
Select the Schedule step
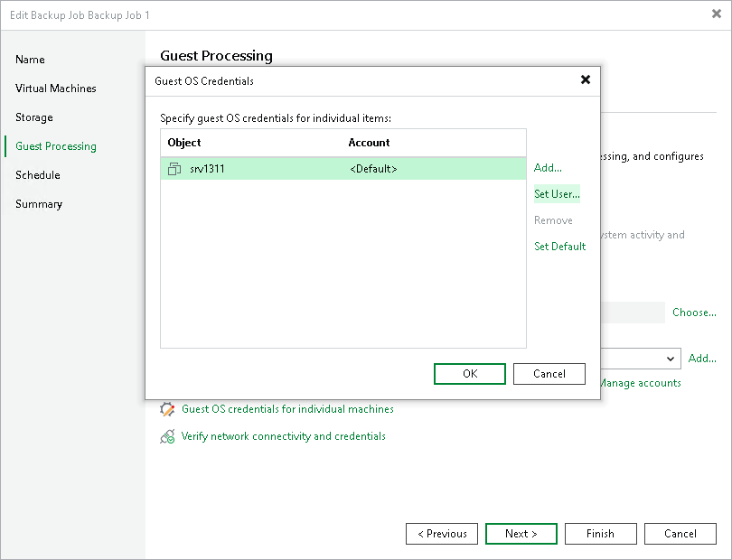coord(37,175)
